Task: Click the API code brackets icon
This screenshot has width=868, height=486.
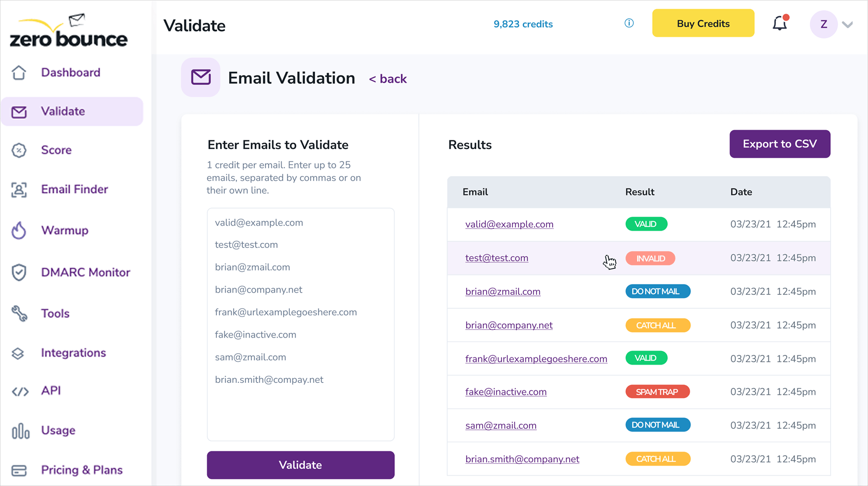Action: tap(20, 391)
